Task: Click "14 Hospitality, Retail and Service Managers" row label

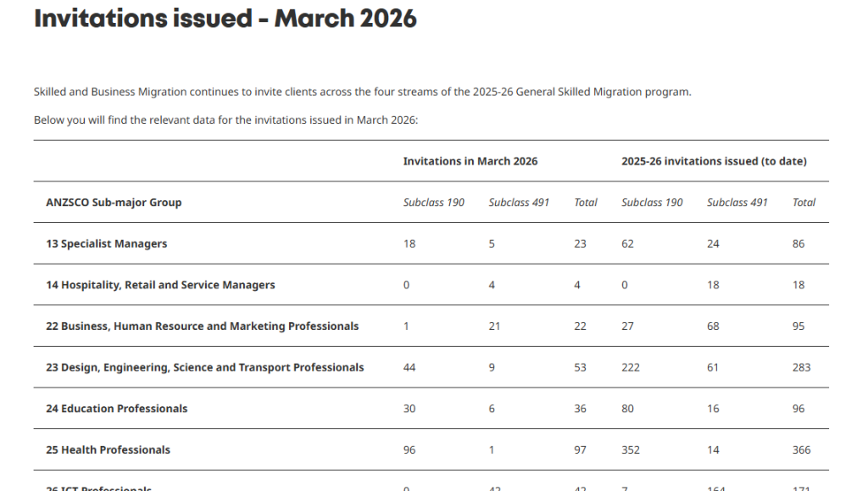Action: tap(160, 285)
